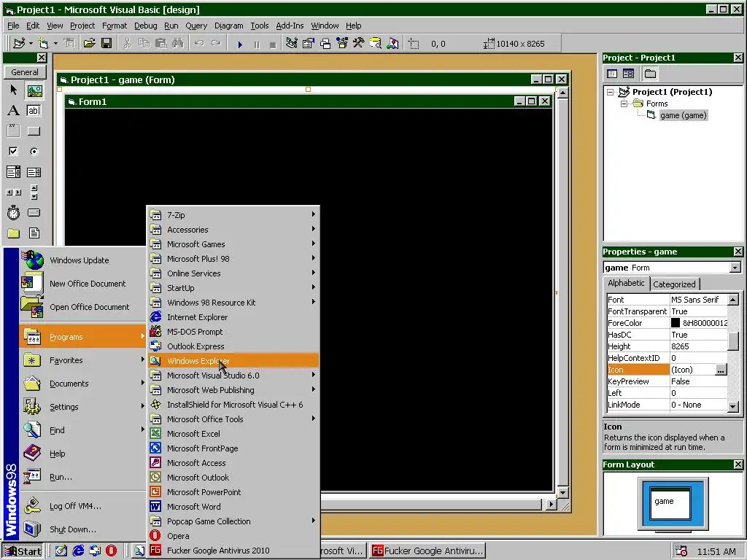The height and width of the screenshot is (560, 747).
Task: Select the VScrollBar control tool
Action: coord(34,192)
